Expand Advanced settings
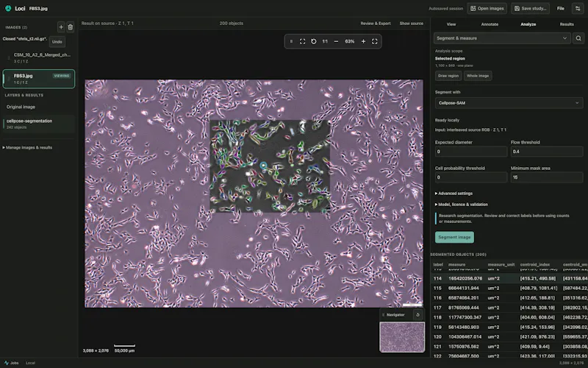The image size is (588, 368). (x=453, y=194)
